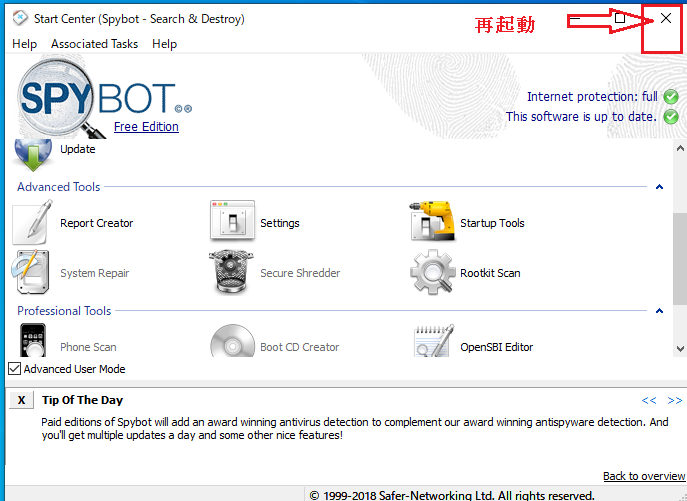Open the OpenSBI Editor notepad icon
The height and width of the screenshot is (501, 687).
pos(434,341)
